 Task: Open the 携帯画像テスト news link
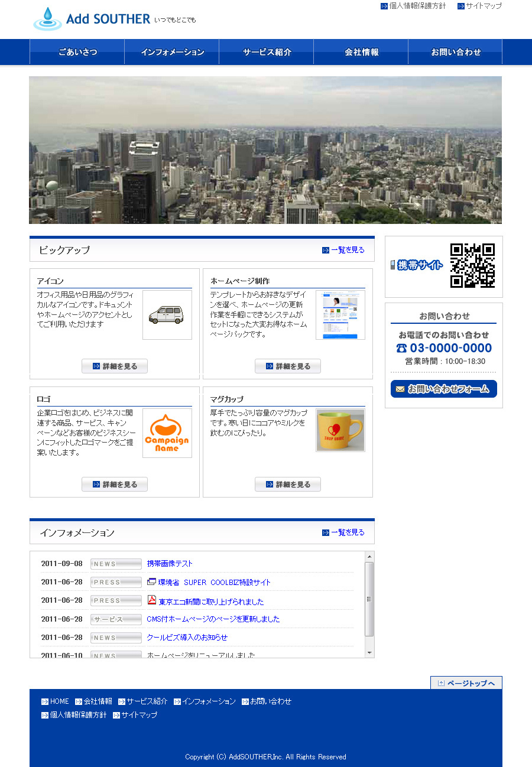(170, 564)
